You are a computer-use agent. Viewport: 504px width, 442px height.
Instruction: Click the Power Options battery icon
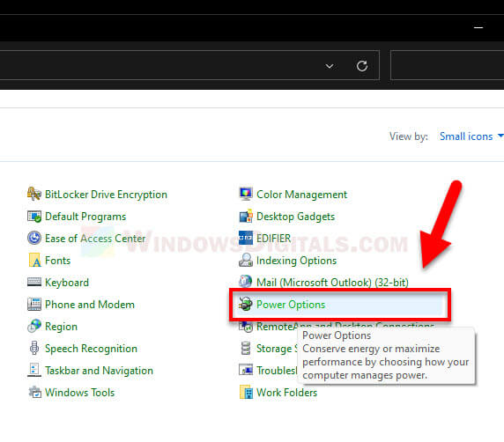pos(246,304)
